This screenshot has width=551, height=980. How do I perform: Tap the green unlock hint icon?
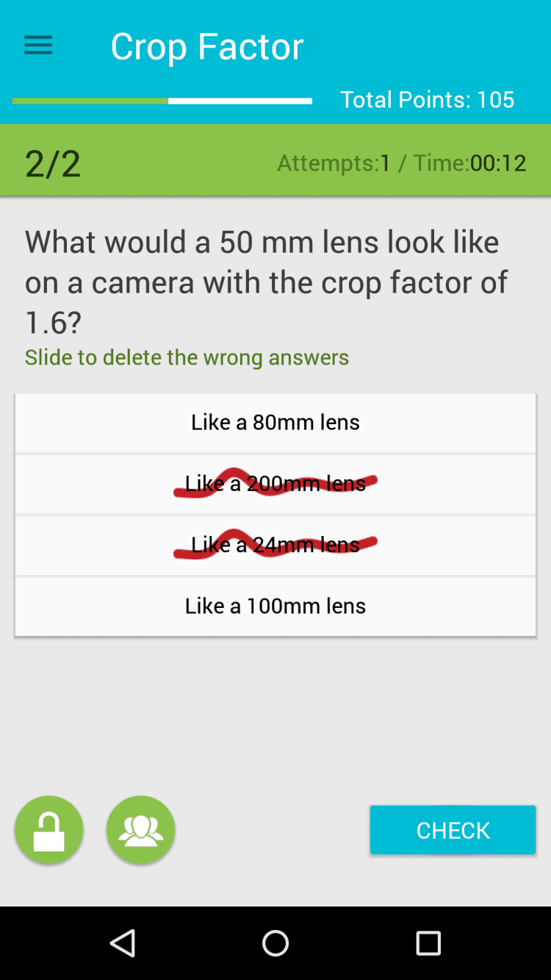(49, 830)
